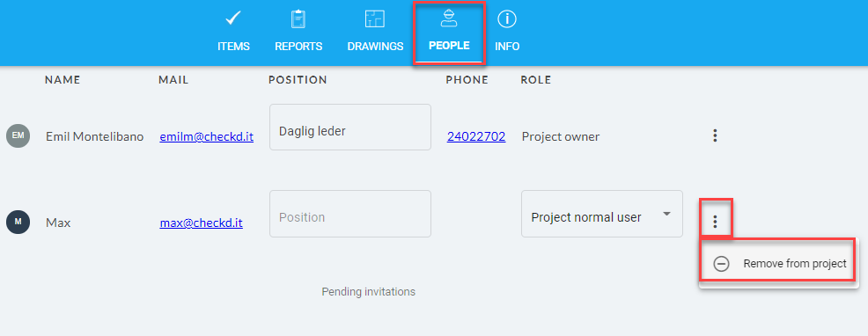
Task: Open the Info circle icon
Action: (x=507, y=18)
